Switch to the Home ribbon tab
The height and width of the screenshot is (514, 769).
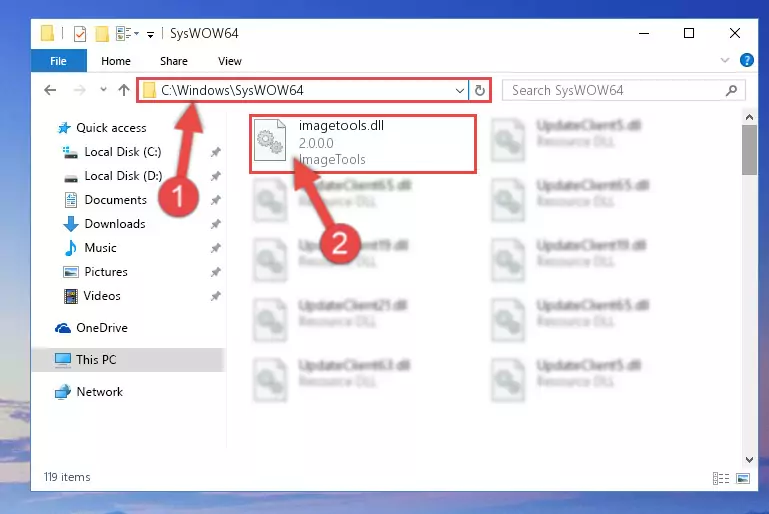point(116,61)
